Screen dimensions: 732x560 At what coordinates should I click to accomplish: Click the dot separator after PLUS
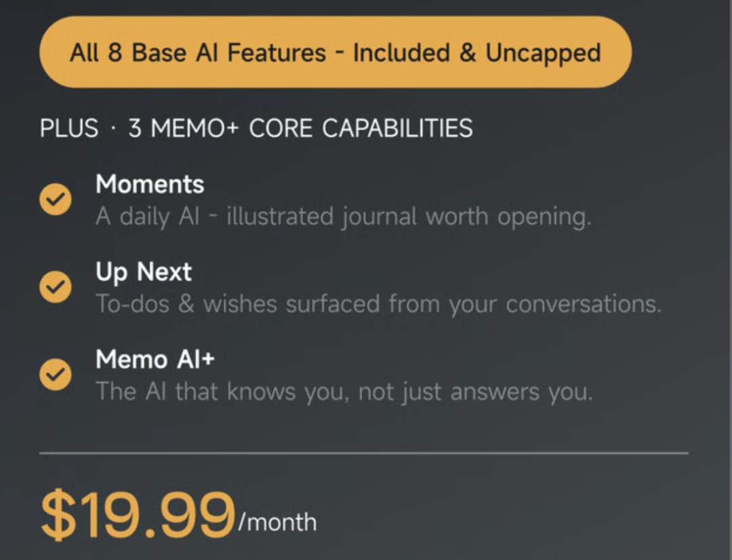[x=113, y=129]
